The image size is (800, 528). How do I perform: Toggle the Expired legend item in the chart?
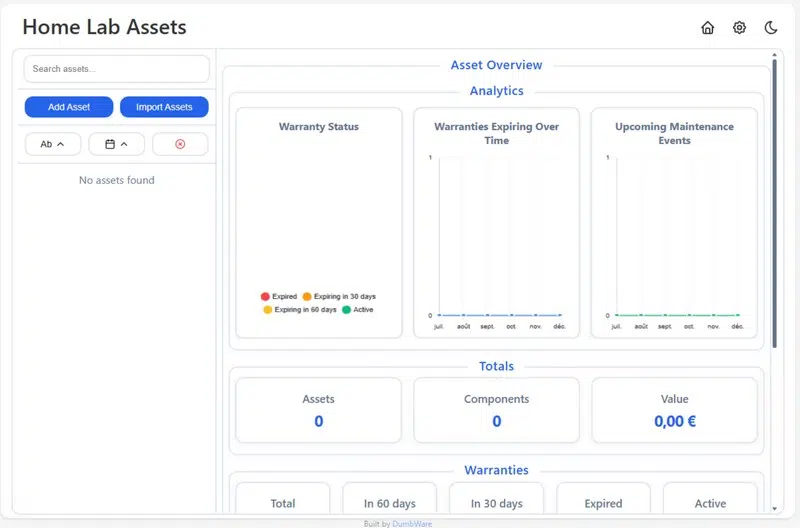tap(279, 296)
